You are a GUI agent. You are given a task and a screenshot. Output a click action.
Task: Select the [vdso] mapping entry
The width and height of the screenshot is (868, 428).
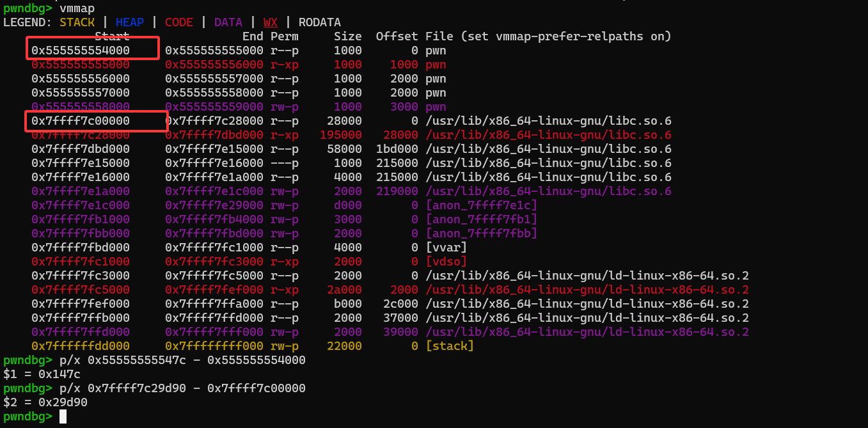coord(446,261)
